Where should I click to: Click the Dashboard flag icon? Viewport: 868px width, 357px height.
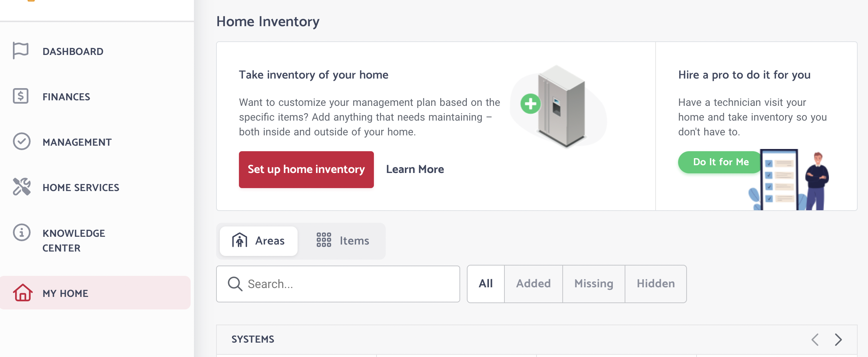(x=21, y=51)
